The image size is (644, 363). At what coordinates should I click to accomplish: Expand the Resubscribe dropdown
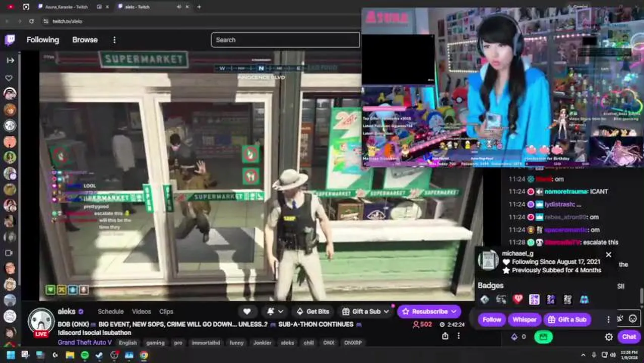click(x=454, y=312)
